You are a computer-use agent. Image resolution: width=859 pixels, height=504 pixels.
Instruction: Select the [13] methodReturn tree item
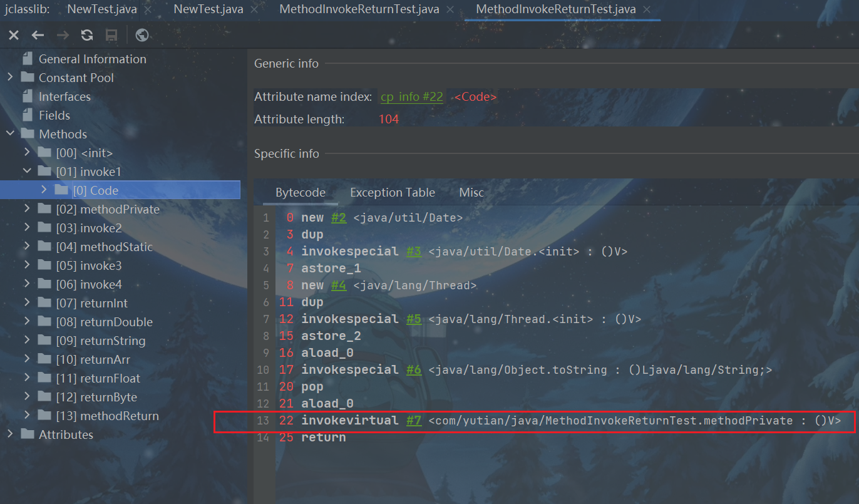tap(119, 416)
